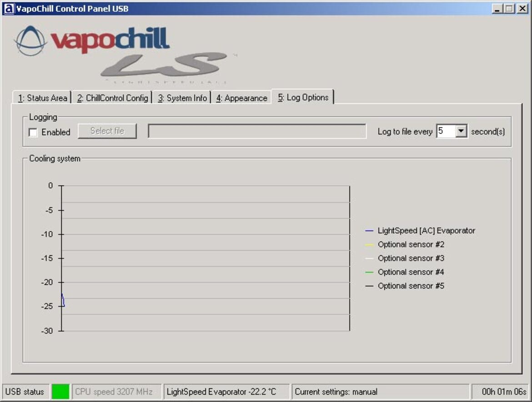Image resolution: width=532 pixels, height=402 pixels.
Task: Open the System Info tab
Action: [x=182, y=98]
